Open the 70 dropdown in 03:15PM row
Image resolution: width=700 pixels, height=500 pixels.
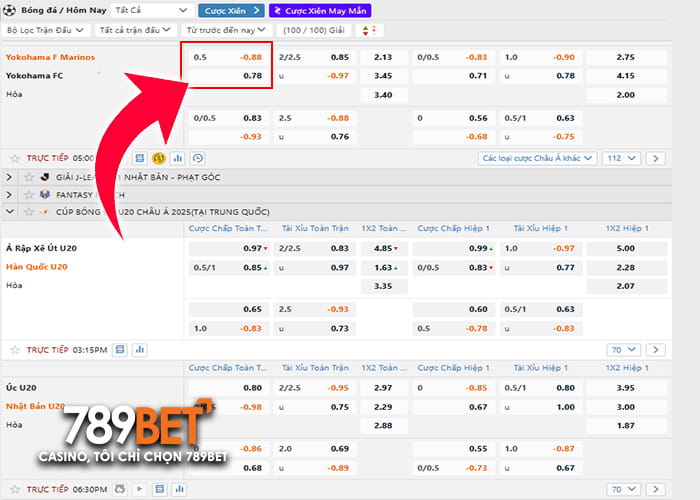coord(624,350)
